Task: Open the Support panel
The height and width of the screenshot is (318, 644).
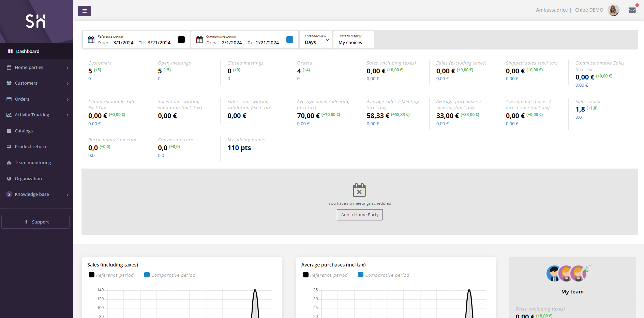Action: click(35, 221)
